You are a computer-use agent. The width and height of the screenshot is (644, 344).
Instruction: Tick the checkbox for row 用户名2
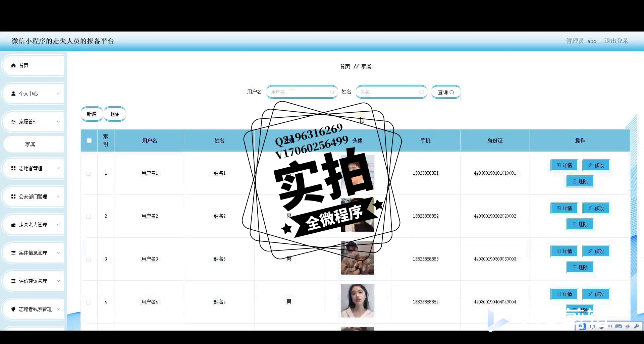[x=89, y=216]
